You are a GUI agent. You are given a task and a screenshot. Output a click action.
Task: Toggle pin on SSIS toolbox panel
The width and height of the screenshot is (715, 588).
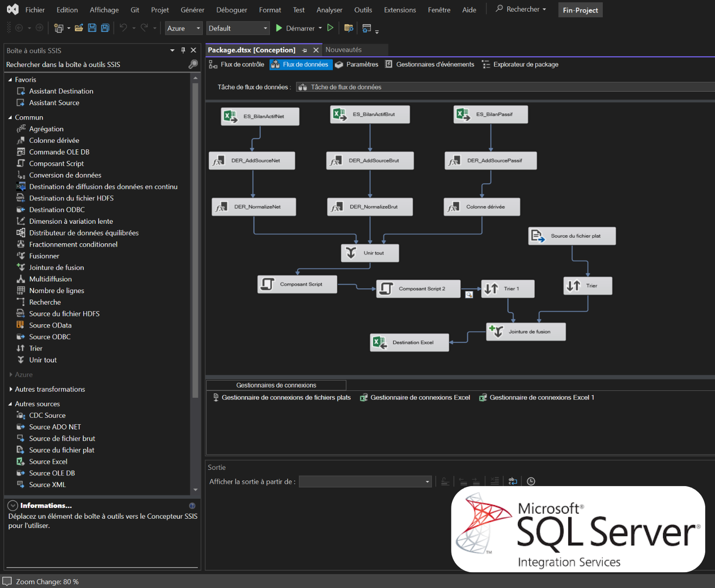click(x=183, y=50)
